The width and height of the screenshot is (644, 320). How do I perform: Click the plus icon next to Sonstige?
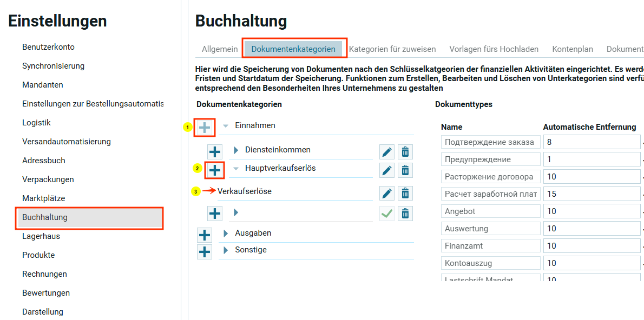coord(205,252)
